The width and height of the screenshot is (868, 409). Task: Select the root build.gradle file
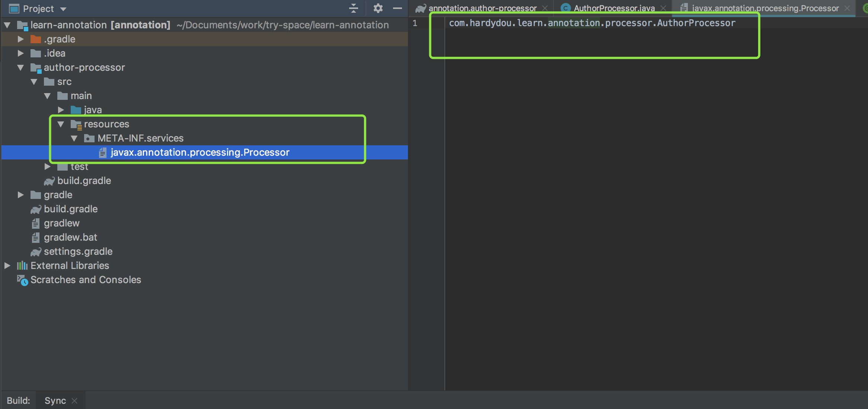point(71,209)
